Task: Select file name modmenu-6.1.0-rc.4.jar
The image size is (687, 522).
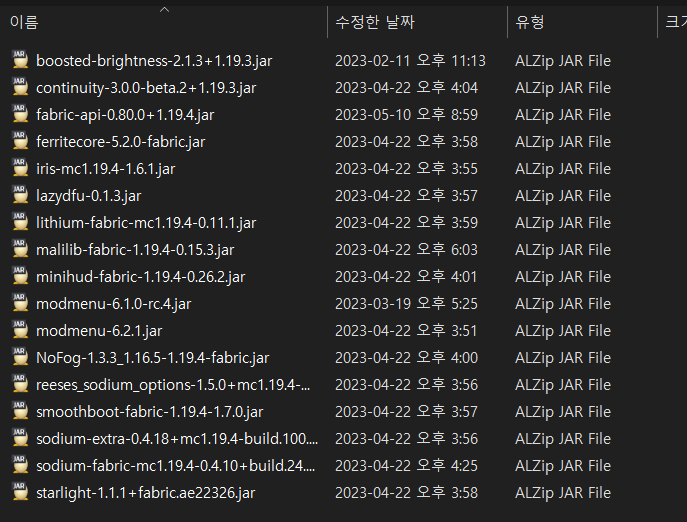Action: click(x=113, y=304)
